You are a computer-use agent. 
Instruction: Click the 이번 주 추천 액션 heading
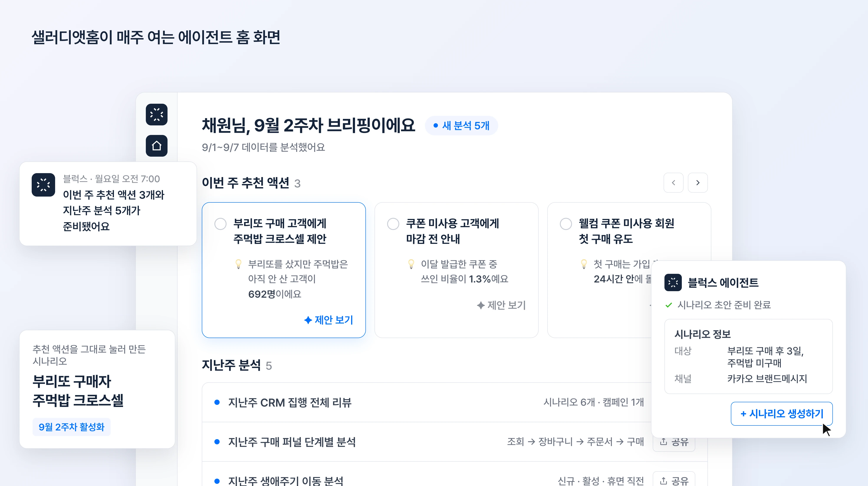tap(246, 183)
